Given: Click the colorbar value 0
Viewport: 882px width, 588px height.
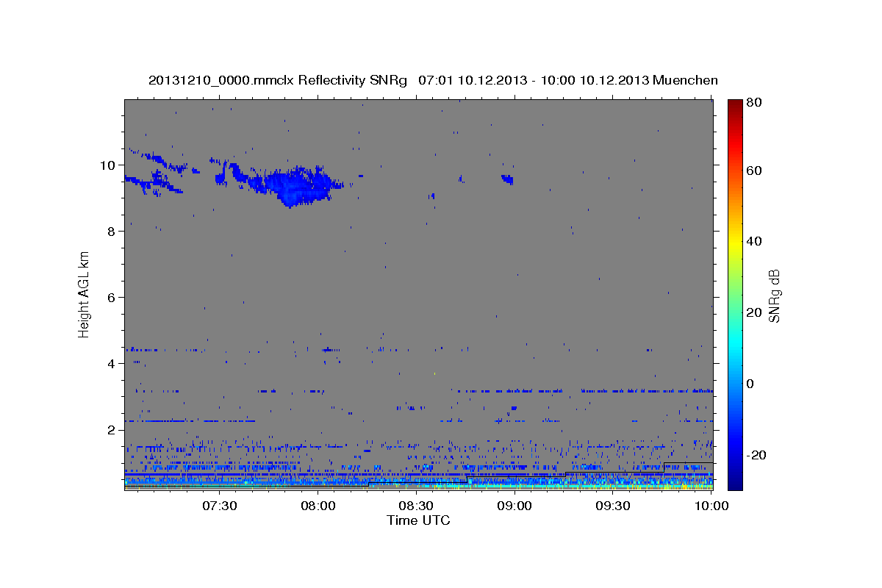Looking at the screenshot, I should click(x=750, y=384).
